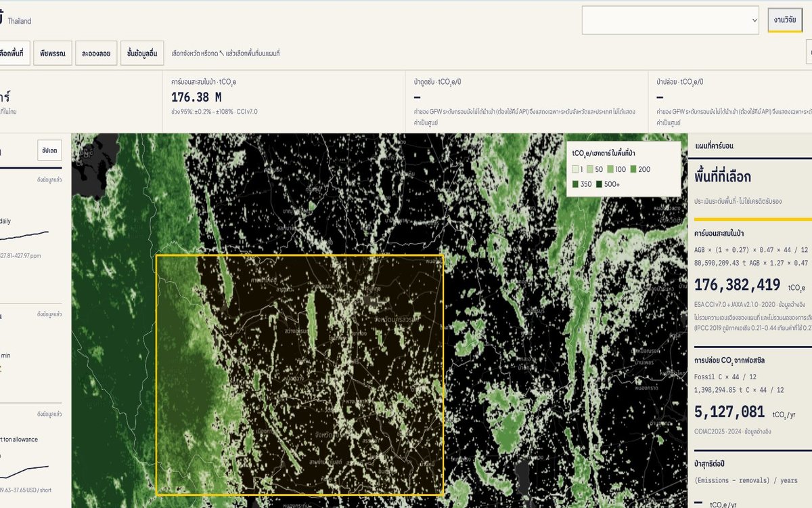Click the pencil draw icon in the hint text
Viewport: 812px width, 508px height.
[x=221, y=53]
